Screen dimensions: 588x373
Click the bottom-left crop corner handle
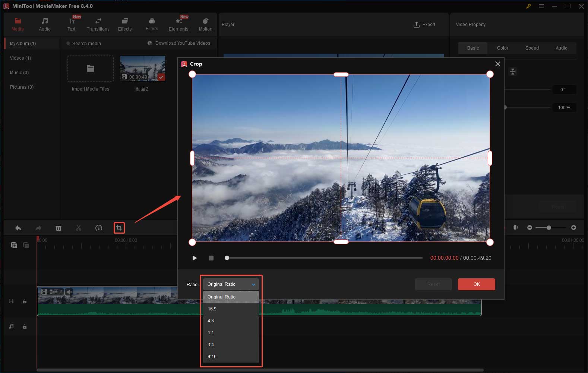coord(192,242)
